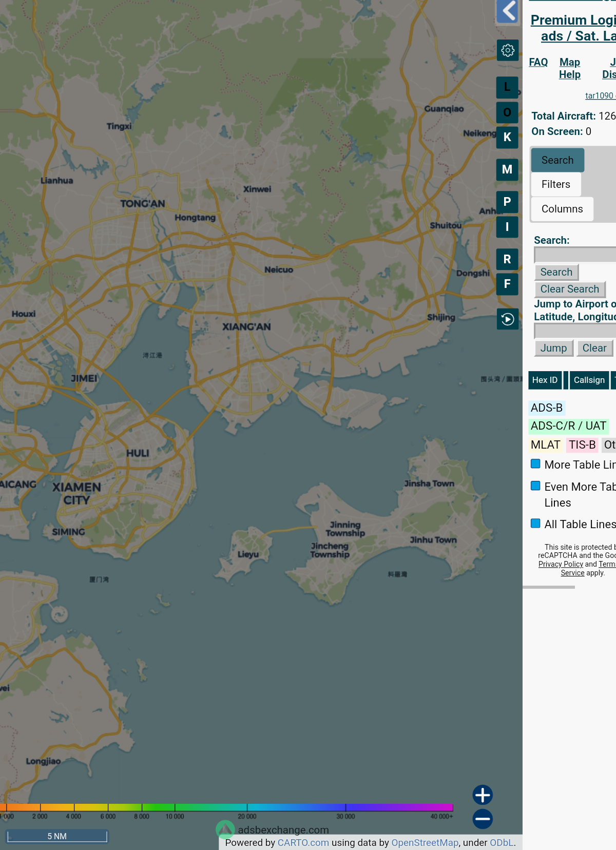Click the HULI map label

pyautogui.click(x=138, y=453)
